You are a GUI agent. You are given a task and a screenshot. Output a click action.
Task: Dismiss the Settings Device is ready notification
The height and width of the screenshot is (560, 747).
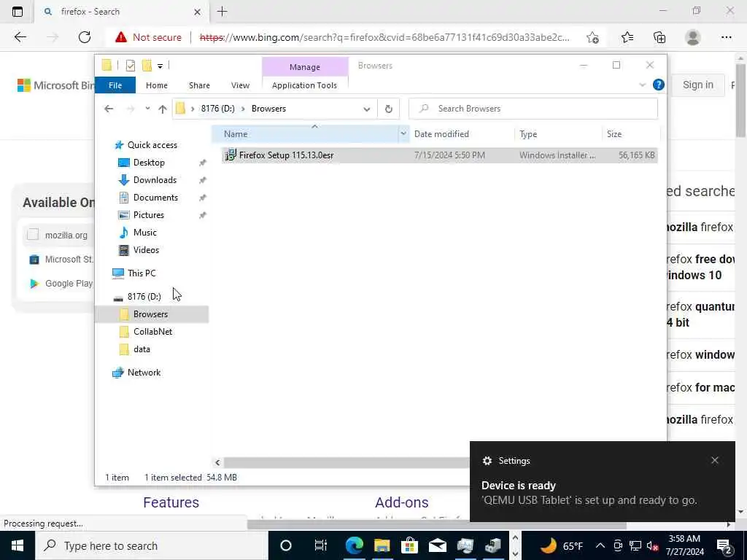715,460
